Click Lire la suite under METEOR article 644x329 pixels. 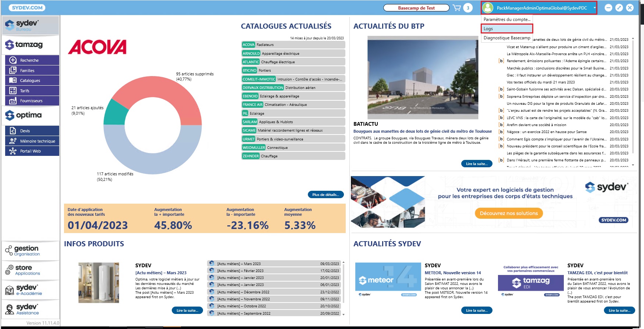tap(477, 310)
